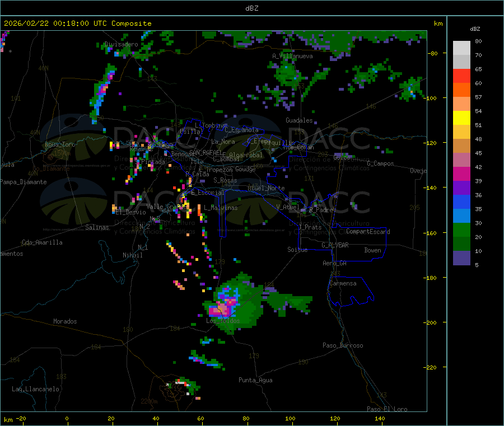Click the Nihuil label

[x=133, y=255]
